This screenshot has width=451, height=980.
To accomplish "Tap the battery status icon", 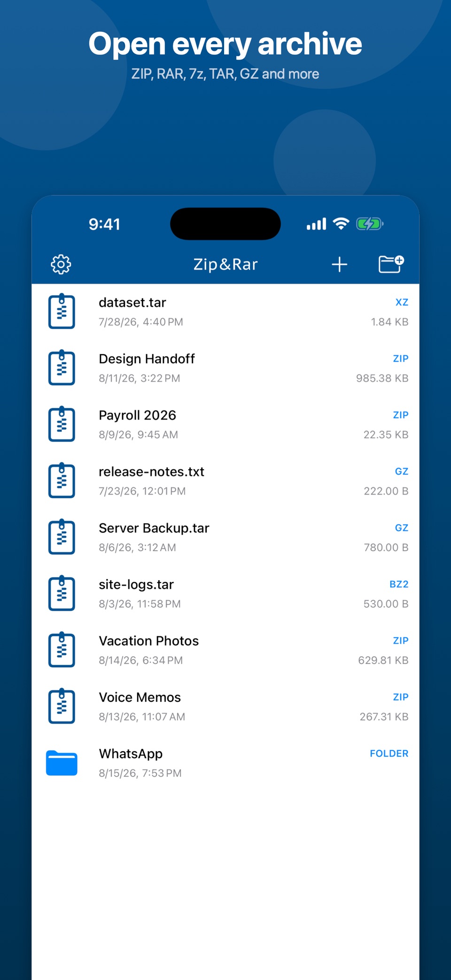I will pos(370,224).
